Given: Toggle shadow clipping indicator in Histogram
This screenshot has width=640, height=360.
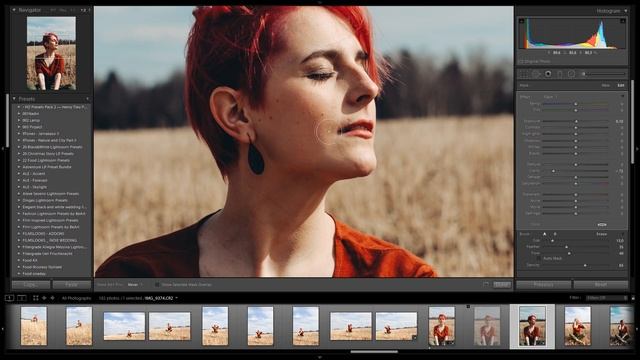Looking at the screenshot, I should tap(522, 21).
